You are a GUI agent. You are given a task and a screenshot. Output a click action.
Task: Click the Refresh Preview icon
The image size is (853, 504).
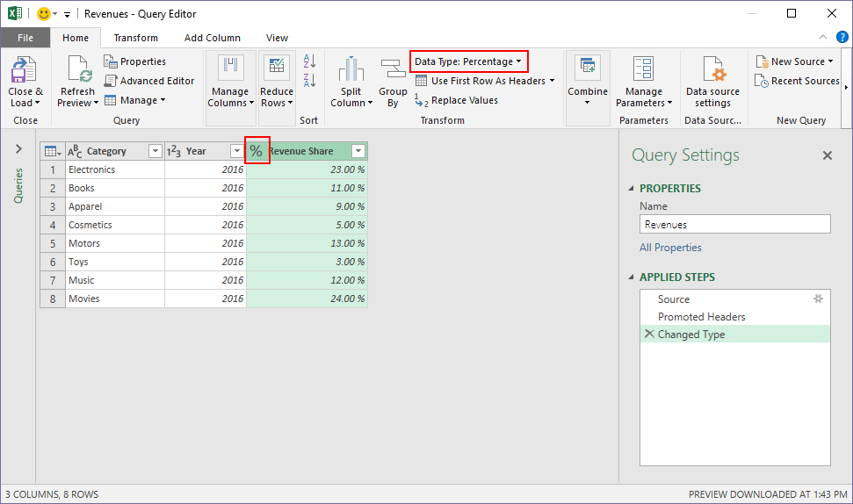(x=79, y=69)
